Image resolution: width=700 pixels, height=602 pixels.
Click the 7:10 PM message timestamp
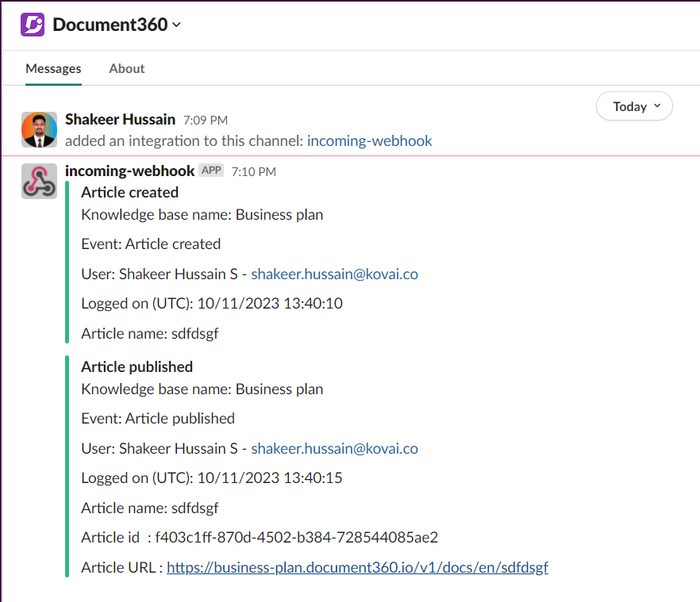pyautogui.click(x=253, y=171)
